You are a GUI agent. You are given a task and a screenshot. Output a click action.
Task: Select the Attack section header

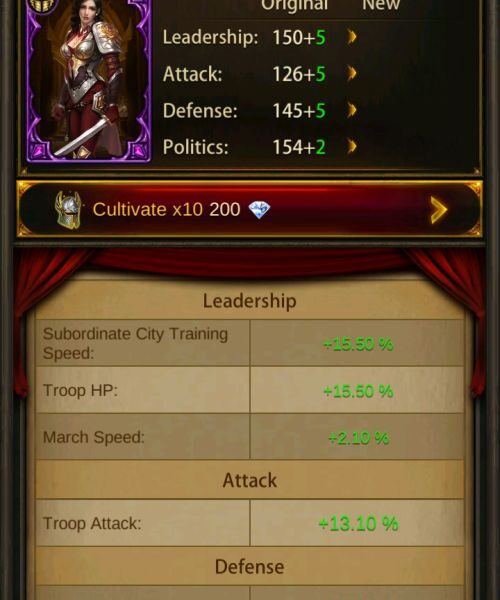pos(249,480)
